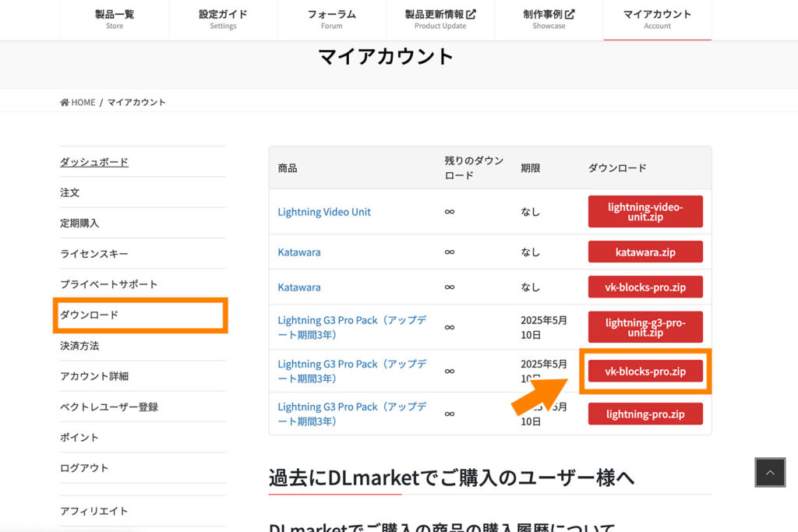This screenshot has width=798, height=532.
Task: Open the 定期購入 subscriptions page
Action: 82,223
